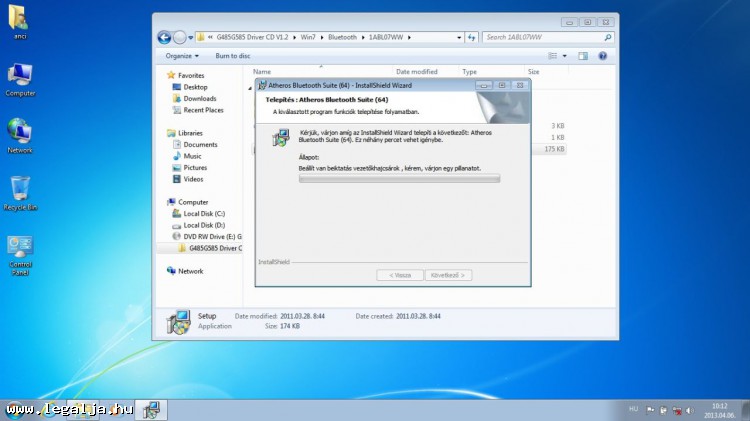This screenshot has height=421, width=750.
Task: Click the Explorer back arrow button
Action: pyautogui.click(x=164, y=37)
